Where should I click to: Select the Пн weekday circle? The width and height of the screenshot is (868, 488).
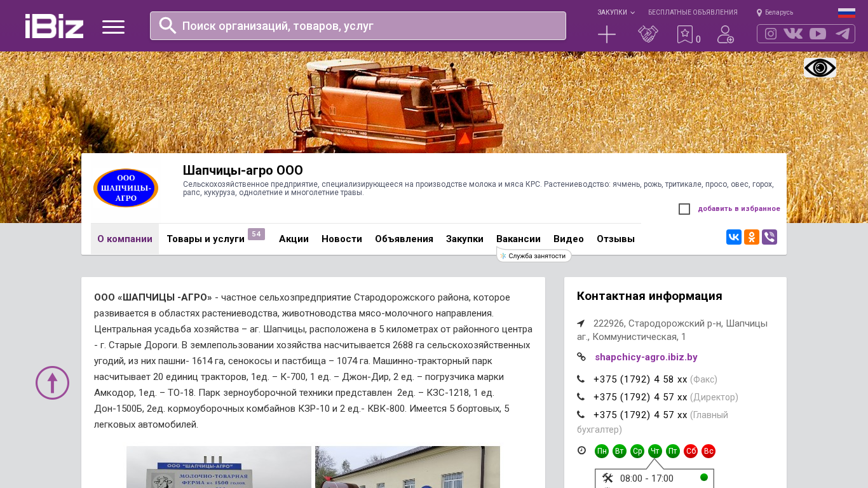[602, 451]
